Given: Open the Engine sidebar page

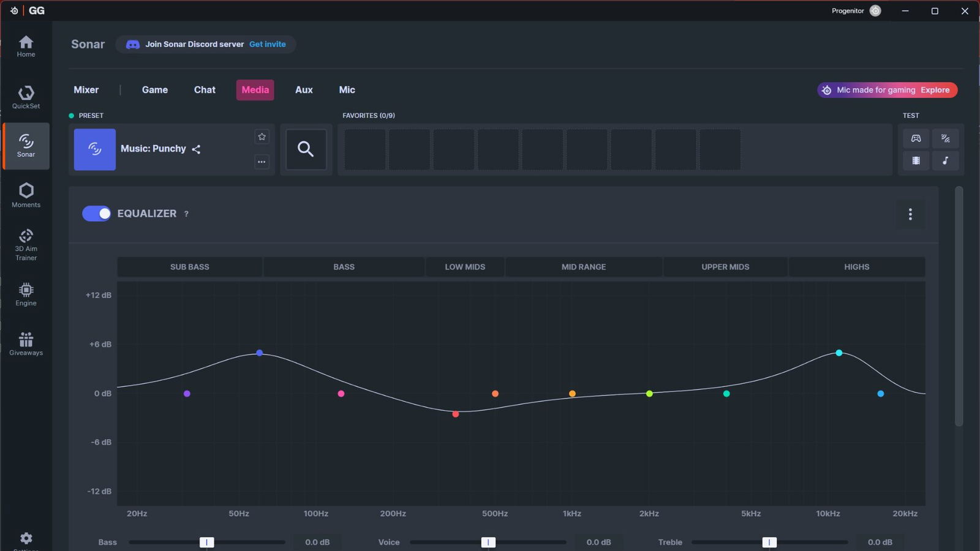Looking at the screenshot, I should (26, 294).
